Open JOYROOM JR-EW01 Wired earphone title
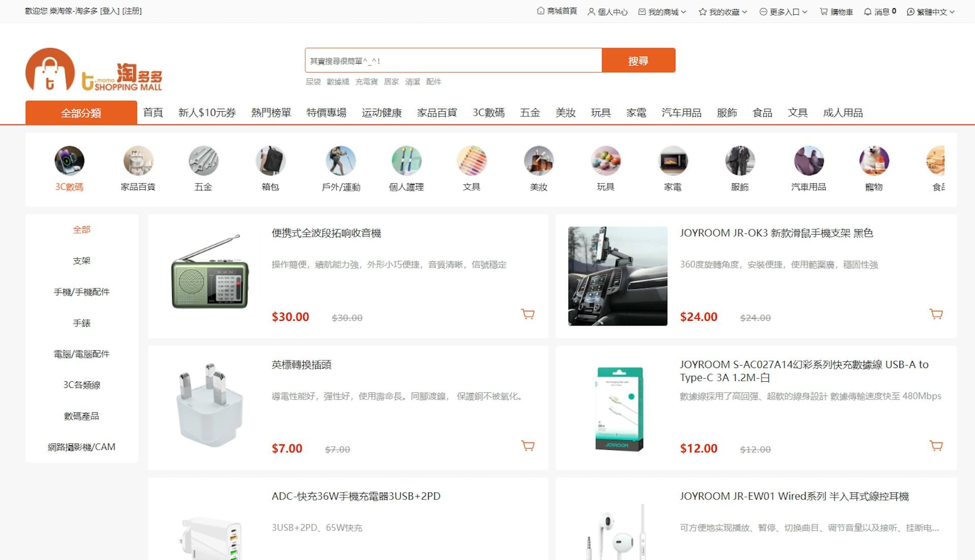This screenshot has height=560, width=975. 794,497
